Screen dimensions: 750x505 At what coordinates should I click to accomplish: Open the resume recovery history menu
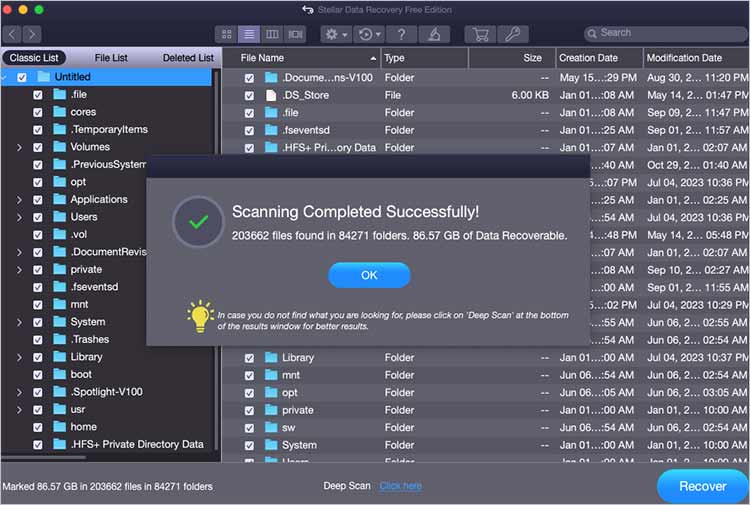[369, 34]
